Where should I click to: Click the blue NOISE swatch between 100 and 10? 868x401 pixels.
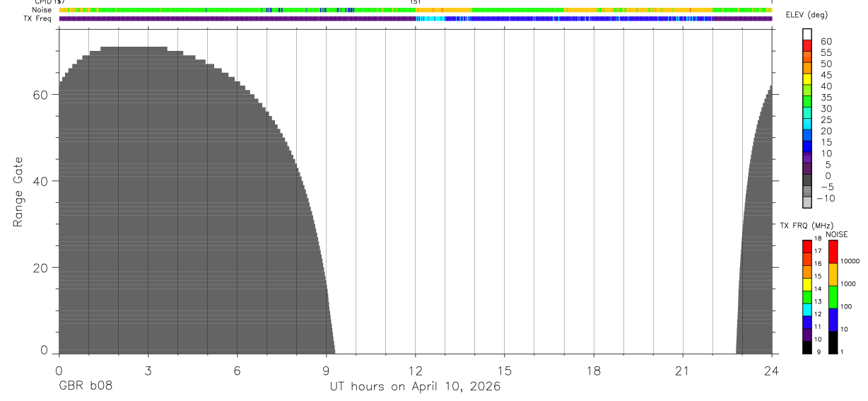[833, 320]
